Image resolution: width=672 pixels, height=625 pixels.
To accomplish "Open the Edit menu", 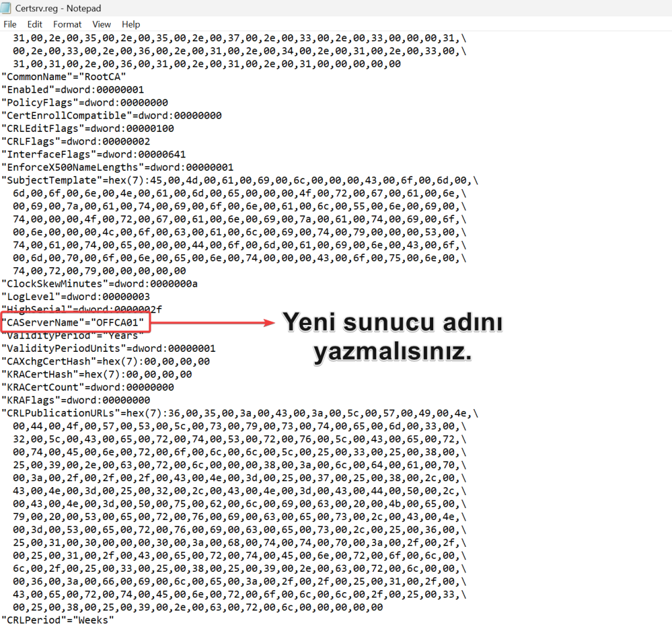I will (35, 24).
